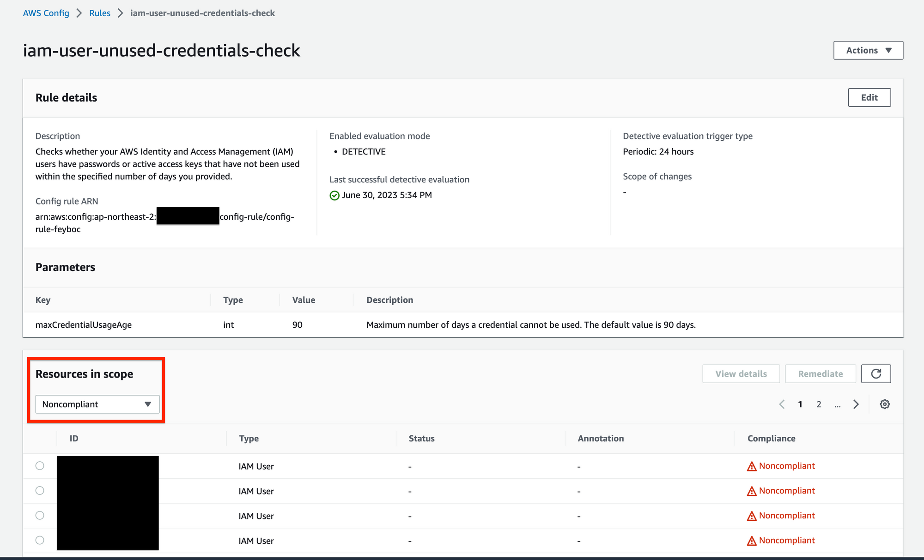The width and height of the screenshot is (924, 560).
Task: Click the Type column header in resources table
Action: coord(249,439)
